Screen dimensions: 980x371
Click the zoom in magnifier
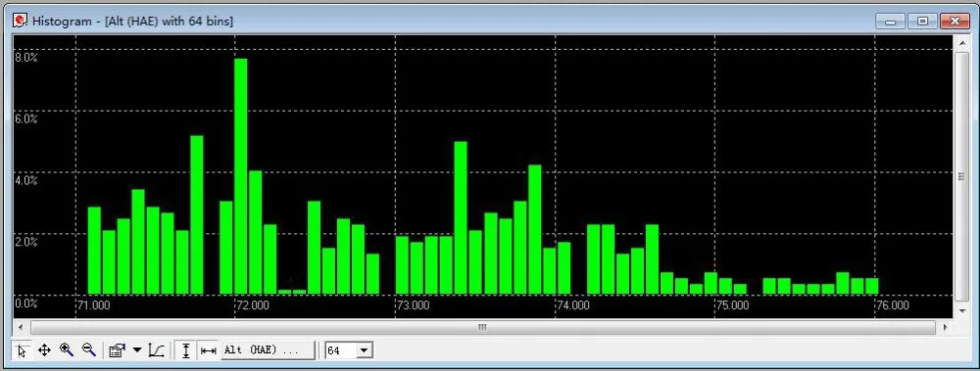(x=67, y=349)
